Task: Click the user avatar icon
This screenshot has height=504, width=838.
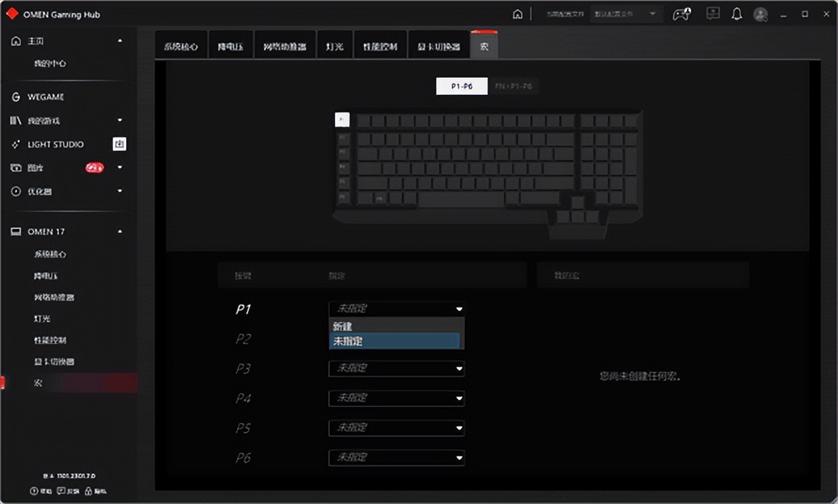Action: coord(760,14)
